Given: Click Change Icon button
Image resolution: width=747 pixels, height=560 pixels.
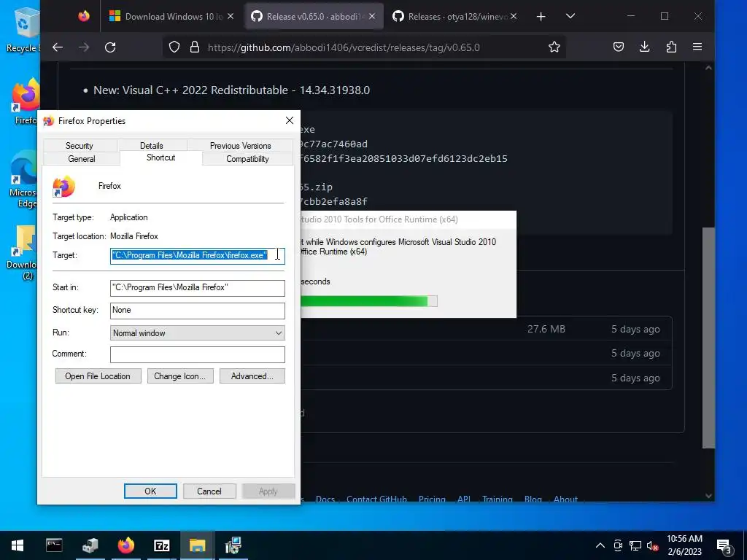Looking at the screenshot, I should tap(180, 376).
